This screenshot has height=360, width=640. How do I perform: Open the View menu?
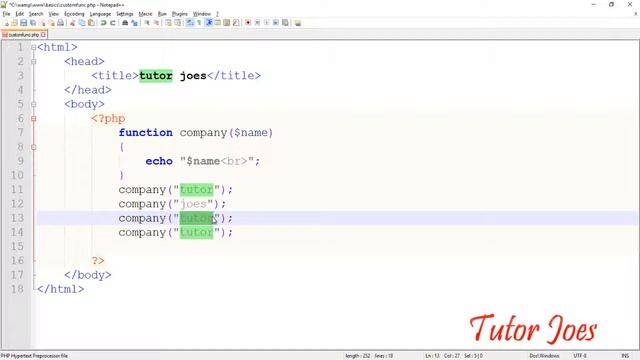[x=53, y=14]
